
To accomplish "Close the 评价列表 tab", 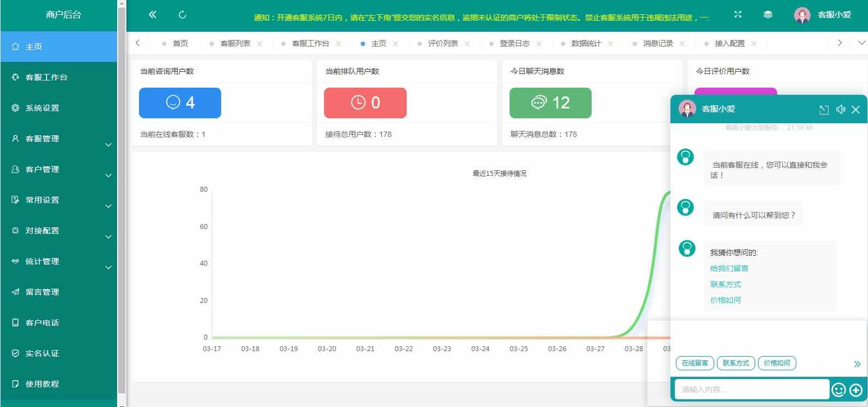I will (x=467, y=44).
